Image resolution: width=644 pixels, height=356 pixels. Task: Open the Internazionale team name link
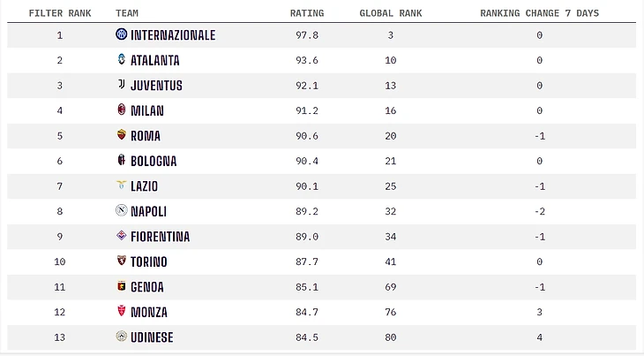(x=173, y=35)
